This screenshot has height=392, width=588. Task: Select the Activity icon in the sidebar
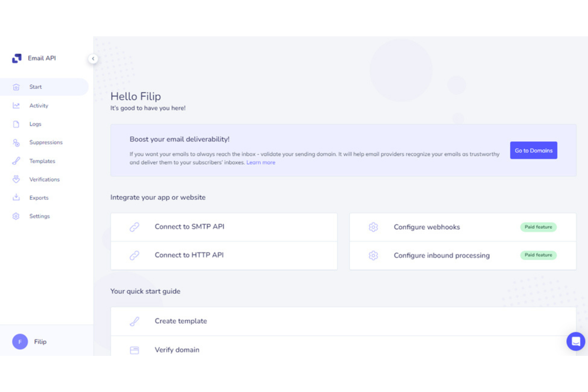pos(16,105)
